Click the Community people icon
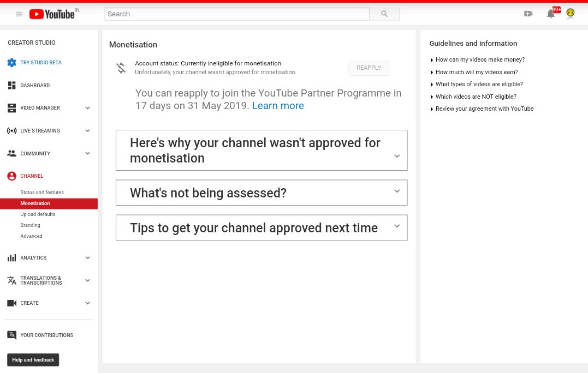The image size is (588, 373). [x=11, y=153]
